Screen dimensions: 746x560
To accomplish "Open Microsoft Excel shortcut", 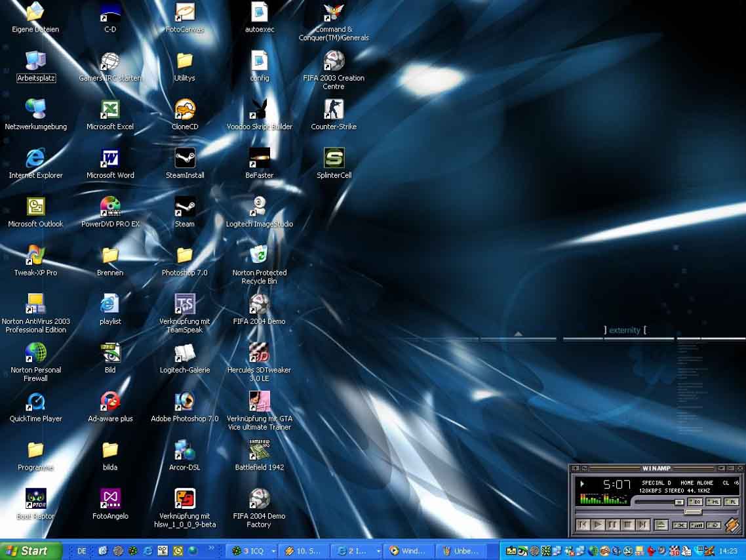I will (110, 115).
